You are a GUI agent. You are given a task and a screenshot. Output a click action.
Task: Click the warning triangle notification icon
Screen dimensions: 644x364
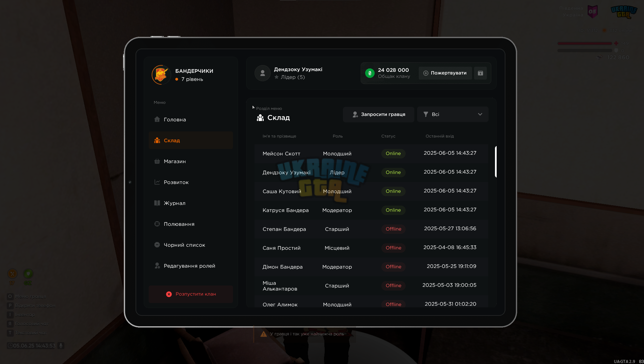[x=264, y=334]
